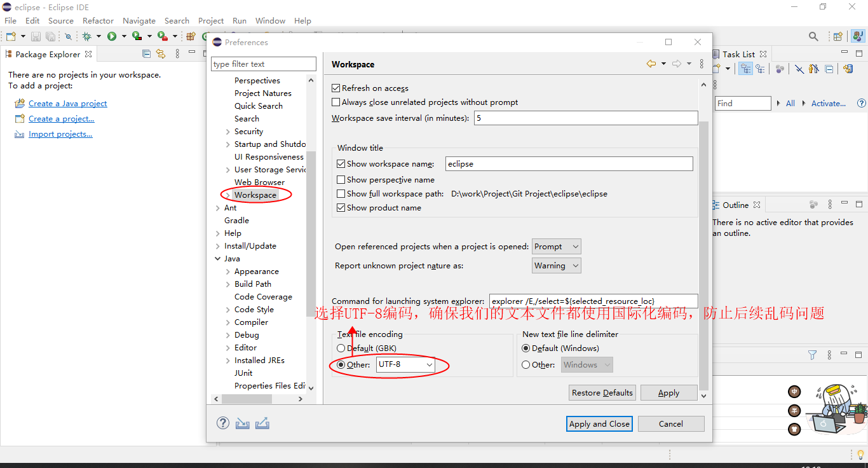Click the Apply button
Image resolution: width=868 pixels, height=468 pixels.
point(668,392)
